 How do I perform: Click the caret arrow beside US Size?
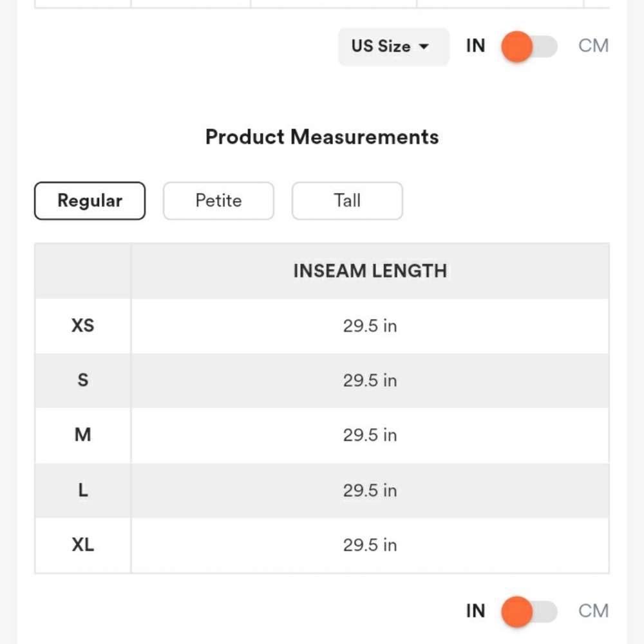point(424,47)
